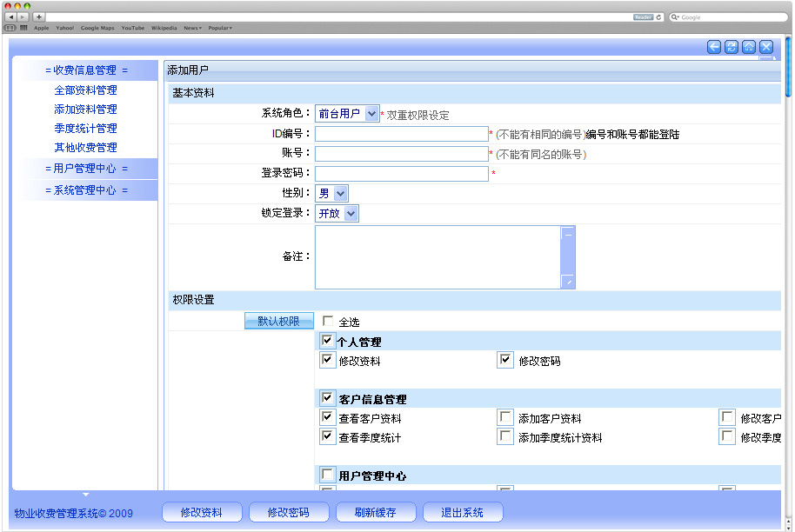Viewport: 795px width, 532px height.
Task: Go to home via the house icon
Action: click(749, 47)
